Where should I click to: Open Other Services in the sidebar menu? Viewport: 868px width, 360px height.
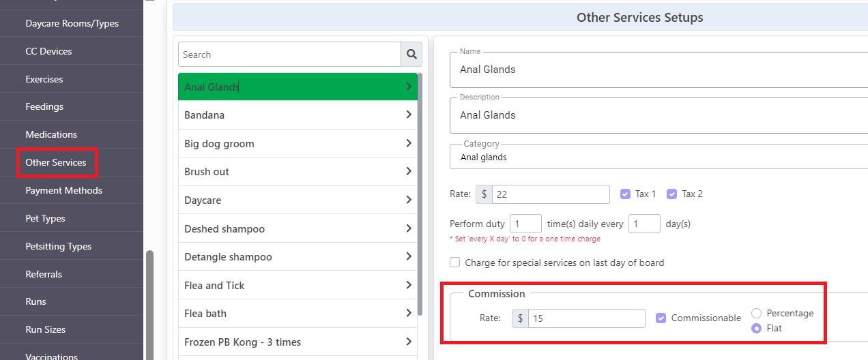pos(56,162)
